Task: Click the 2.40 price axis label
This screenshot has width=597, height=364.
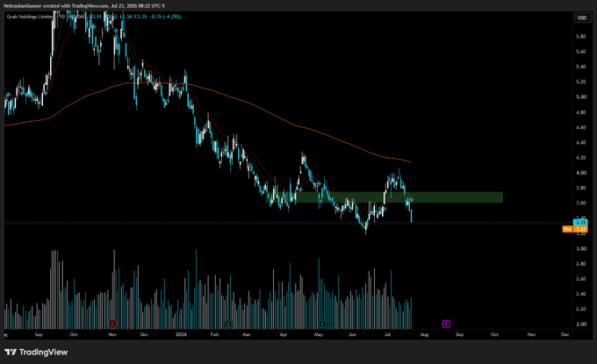Action: tap(581, 294)
